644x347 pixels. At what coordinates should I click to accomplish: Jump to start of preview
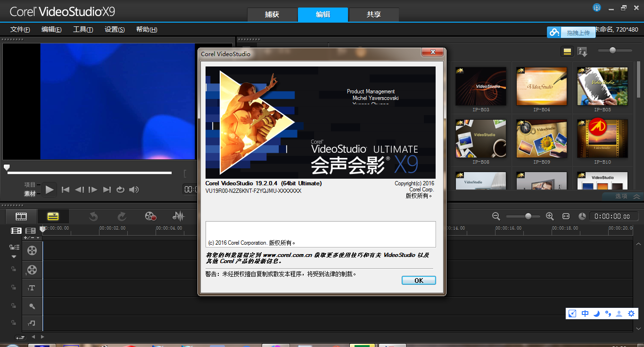(x=66, y=190)
